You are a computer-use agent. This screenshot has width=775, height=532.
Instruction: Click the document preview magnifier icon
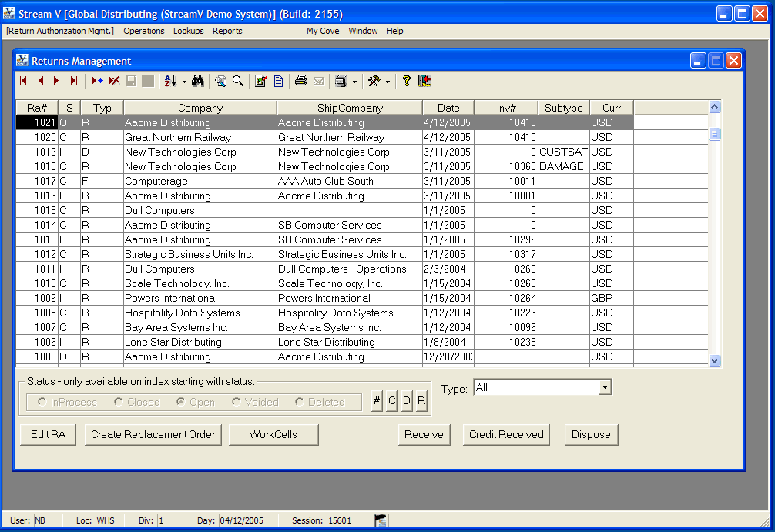221,81
